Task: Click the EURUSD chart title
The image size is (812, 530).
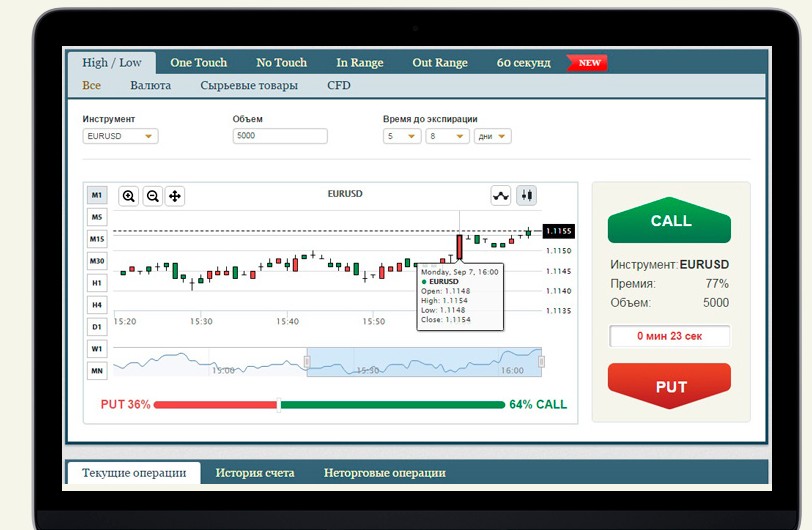Action: (x=345, y=194)
